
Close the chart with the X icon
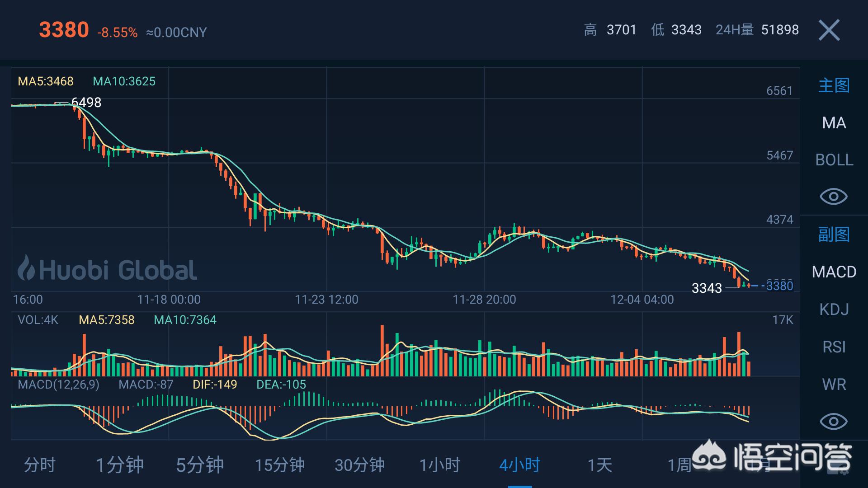point(829,30)
